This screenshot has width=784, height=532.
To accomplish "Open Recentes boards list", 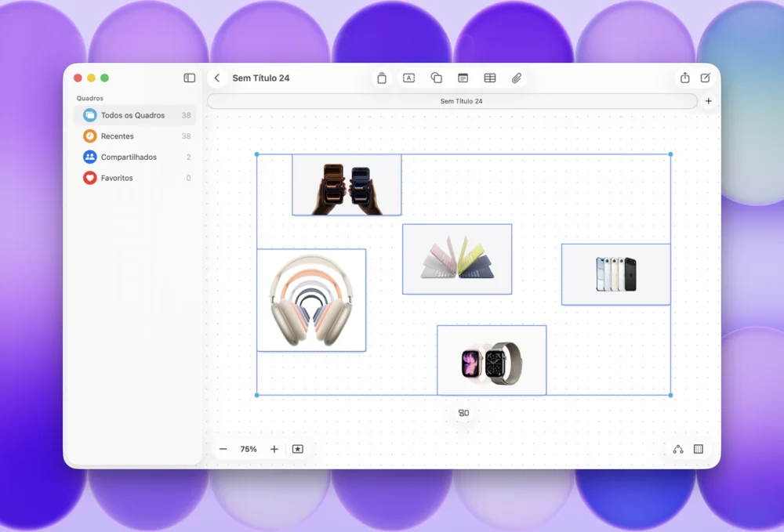I will pos(135,136).
